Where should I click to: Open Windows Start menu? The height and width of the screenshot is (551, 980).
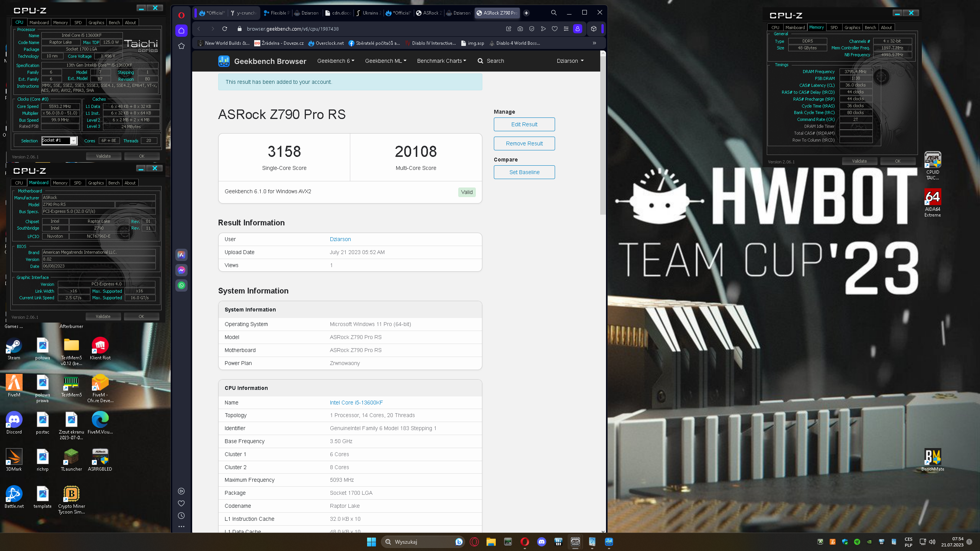(x=371, y=542)
